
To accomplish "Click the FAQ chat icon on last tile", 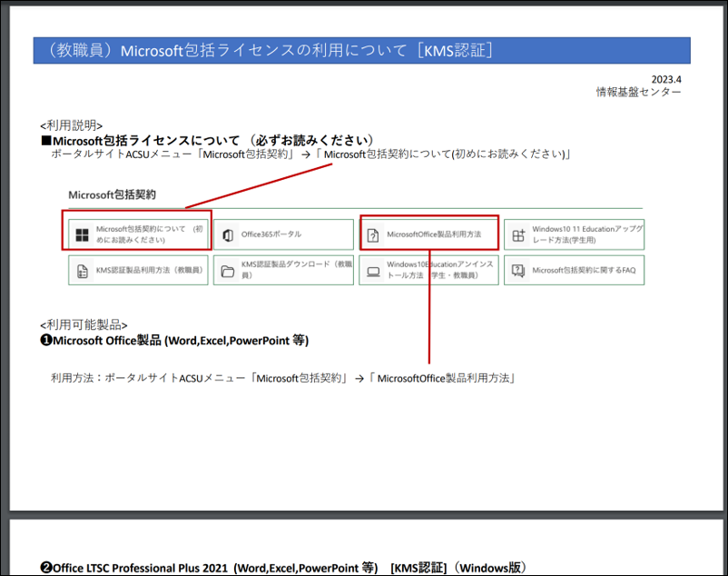I will coord(518,271).
